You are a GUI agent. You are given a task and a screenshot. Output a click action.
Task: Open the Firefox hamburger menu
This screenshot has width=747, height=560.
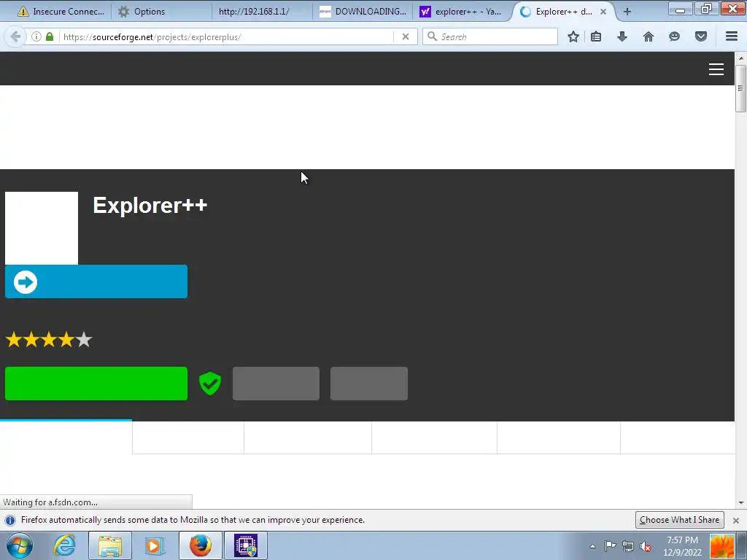[x=732, y=36]
